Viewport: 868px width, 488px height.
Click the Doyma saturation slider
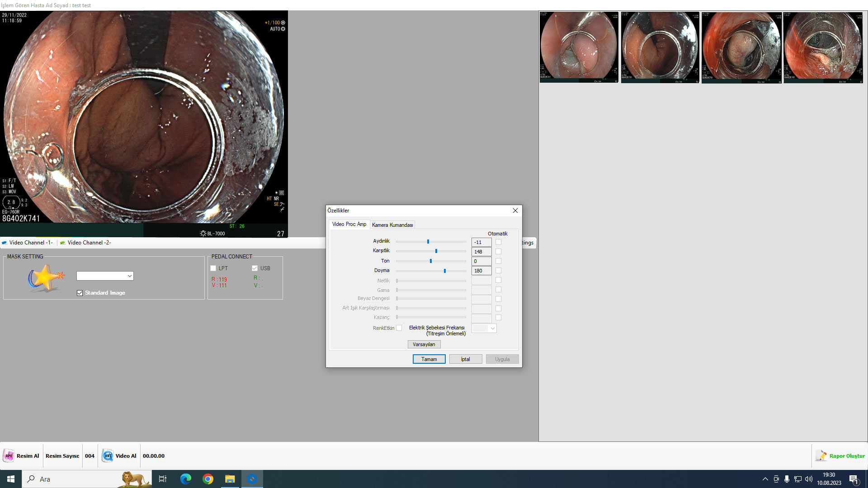[445, 271]
